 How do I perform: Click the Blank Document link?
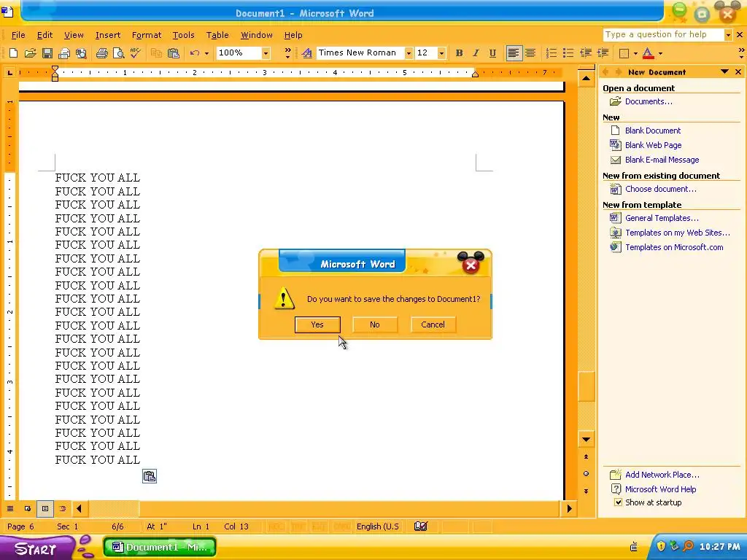[x=653, y=131]
